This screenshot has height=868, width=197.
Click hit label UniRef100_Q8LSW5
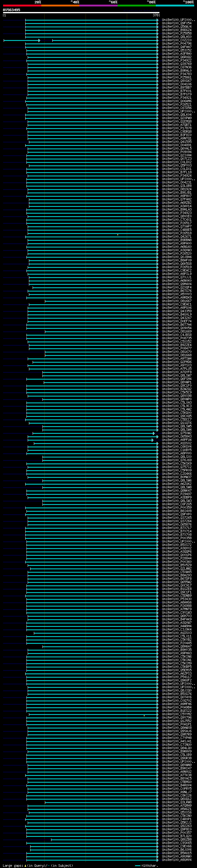pyautogui.click(x=177, y=426)
